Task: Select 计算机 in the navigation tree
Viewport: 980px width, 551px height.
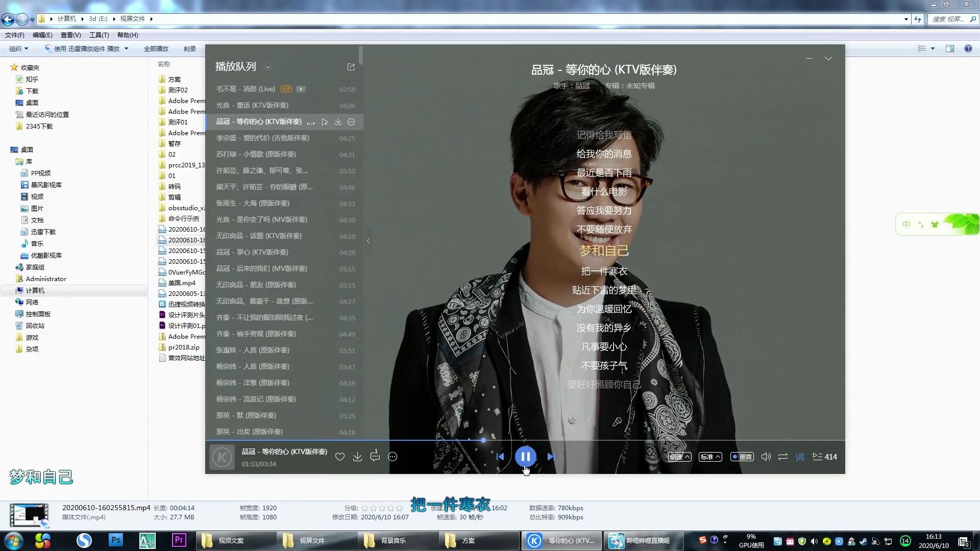Action: point(35,290)
